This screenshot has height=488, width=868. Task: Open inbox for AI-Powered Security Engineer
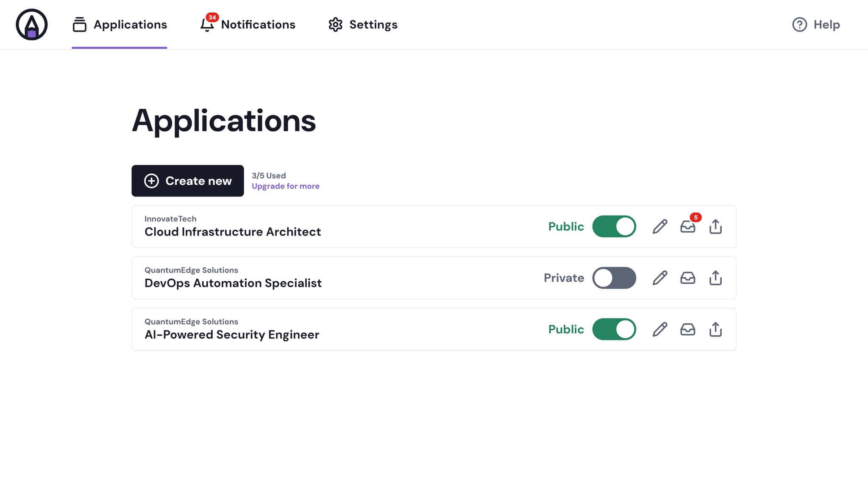click(x=687, y=330)
